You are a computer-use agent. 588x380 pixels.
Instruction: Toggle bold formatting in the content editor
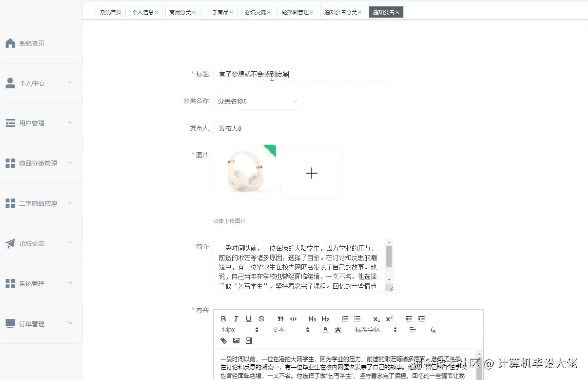coord(223,319)
